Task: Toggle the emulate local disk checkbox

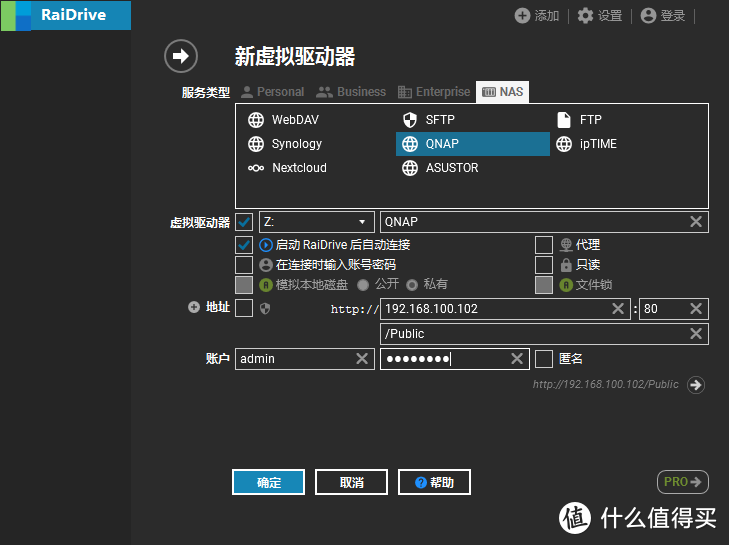Action: (244, 285)
